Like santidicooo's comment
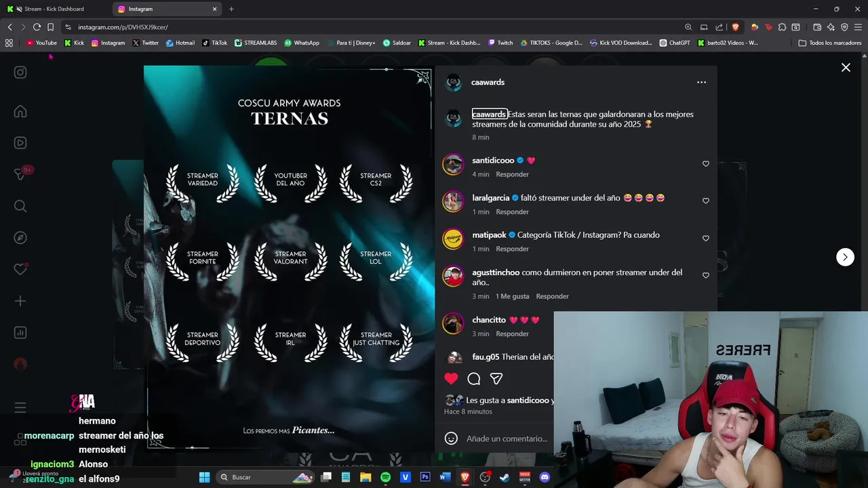 point(706,164)
